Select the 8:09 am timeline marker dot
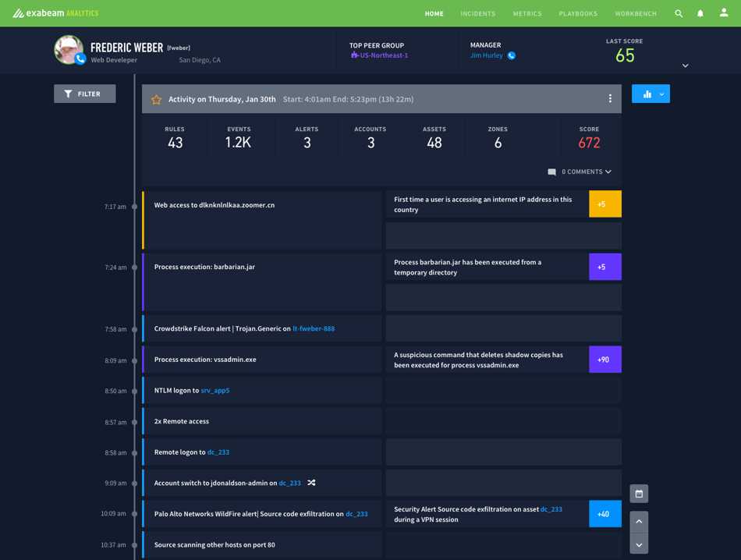 (135, 361)
